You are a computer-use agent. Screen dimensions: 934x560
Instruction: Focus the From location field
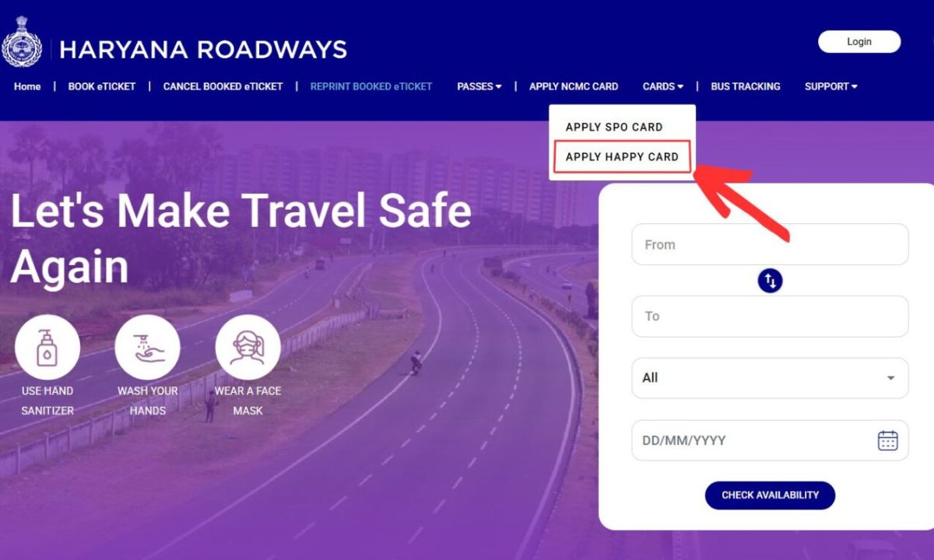click(x=770, y=244)
